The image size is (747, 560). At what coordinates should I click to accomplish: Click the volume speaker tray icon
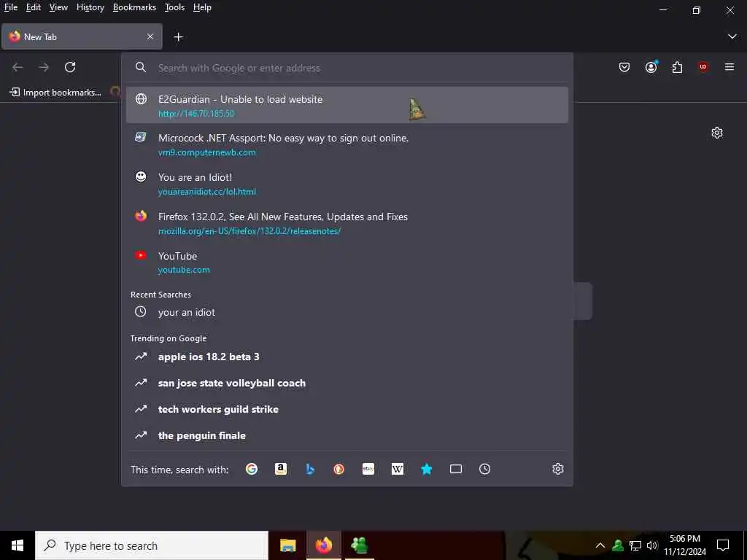pos(652,545)
